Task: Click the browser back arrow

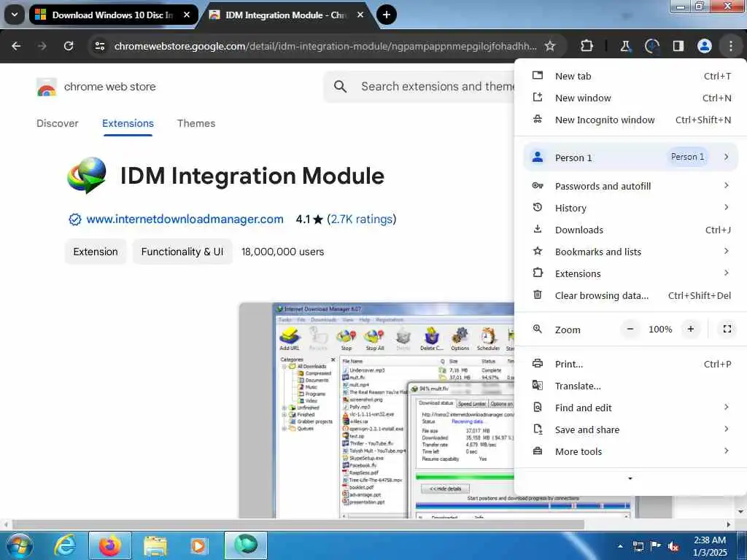Action: (16, 46)
